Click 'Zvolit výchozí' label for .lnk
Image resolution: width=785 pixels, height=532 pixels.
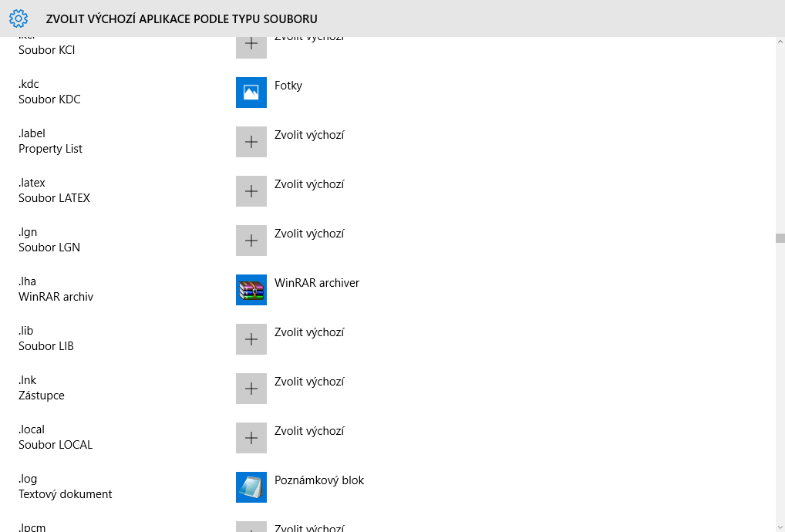click(x=309, y=382)
